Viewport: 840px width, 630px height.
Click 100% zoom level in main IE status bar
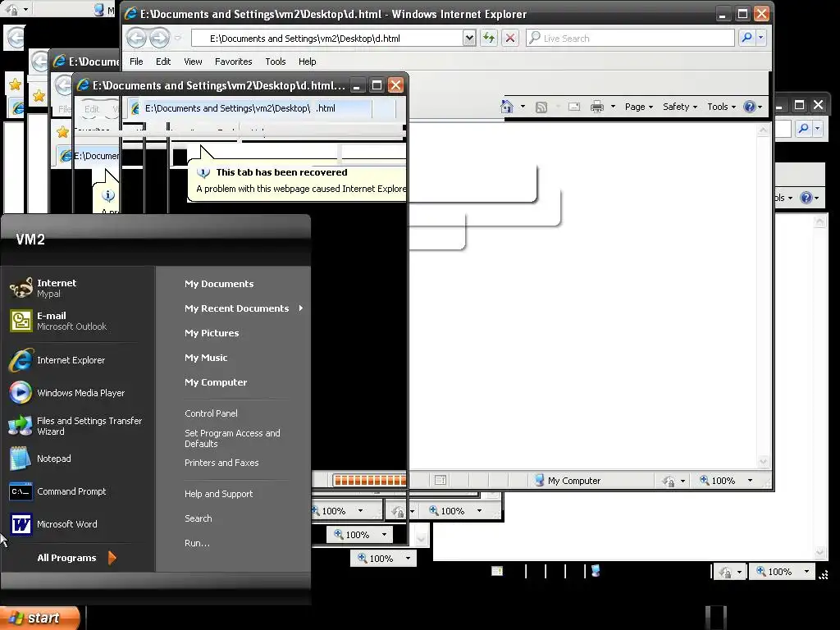(717, 481)
